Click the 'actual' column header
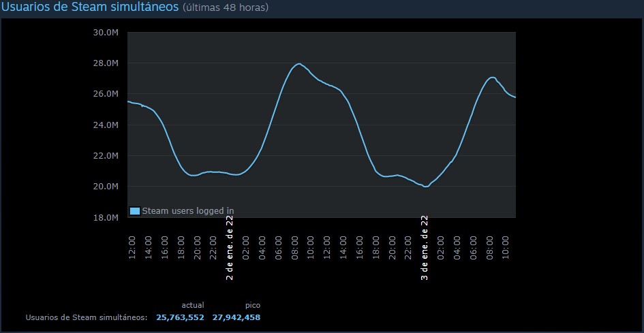This screenshot has height=333, width=644. 193,305
